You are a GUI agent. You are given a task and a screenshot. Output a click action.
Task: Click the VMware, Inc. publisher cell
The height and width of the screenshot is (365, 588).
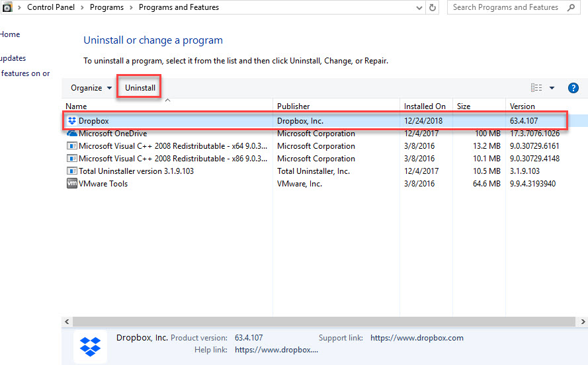299,184
